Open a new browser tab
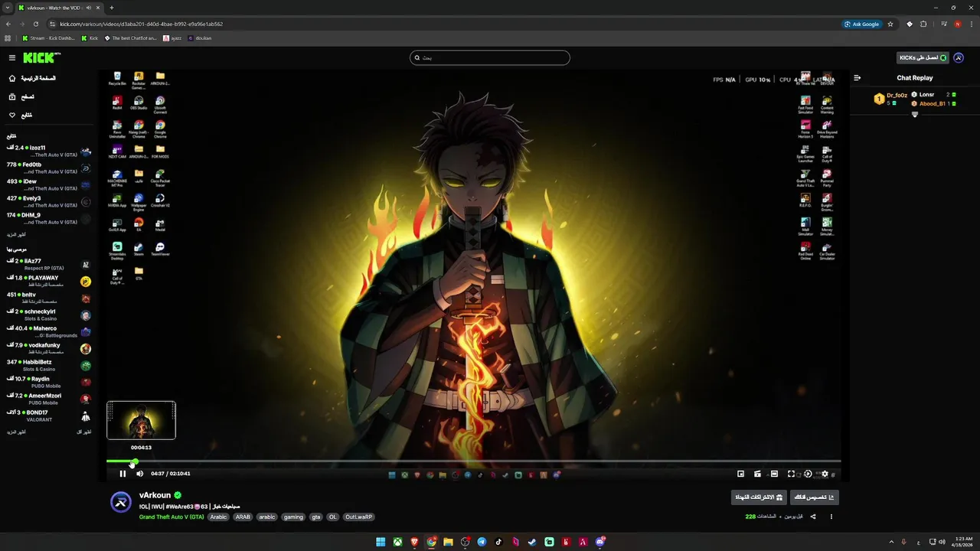 (112, 8)
